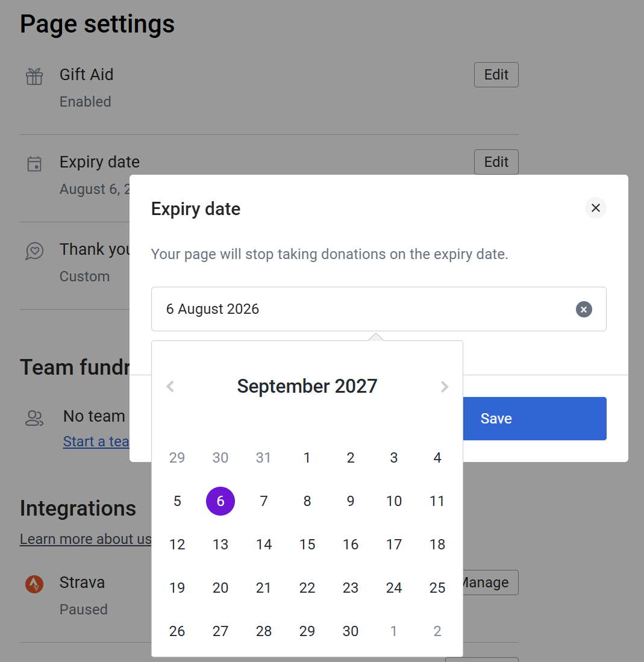
Task: Open the Start a team link
Action: (96, 442)
